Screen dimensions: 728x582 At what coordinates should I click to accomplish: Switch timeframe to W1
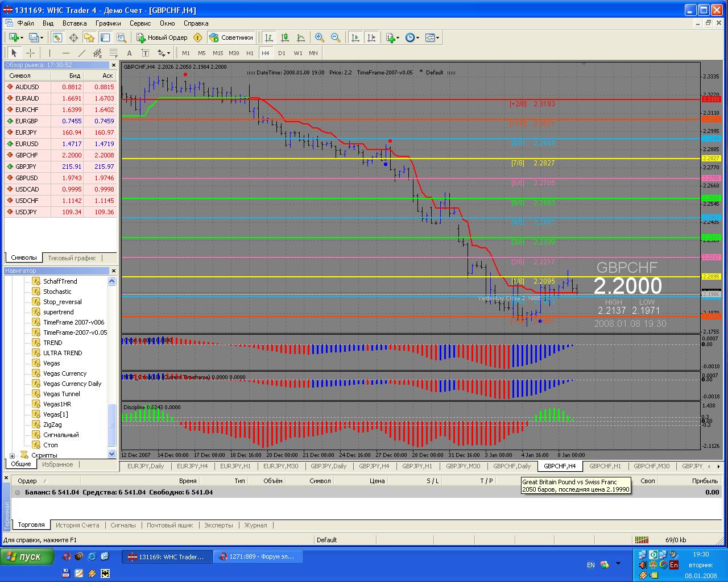[x=297, y=53]
